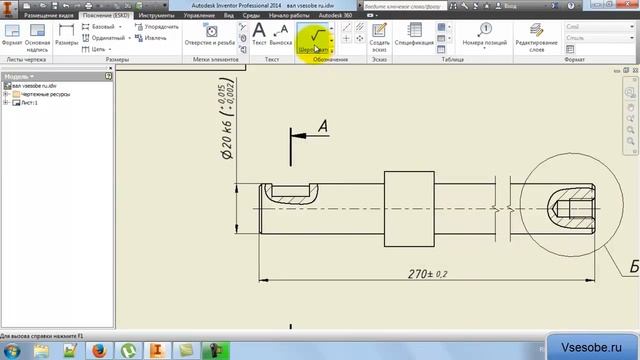Switch to the Пояснение (ESKD) tab
This screenshot has height=360, width=640.
(x=106, y=16)
